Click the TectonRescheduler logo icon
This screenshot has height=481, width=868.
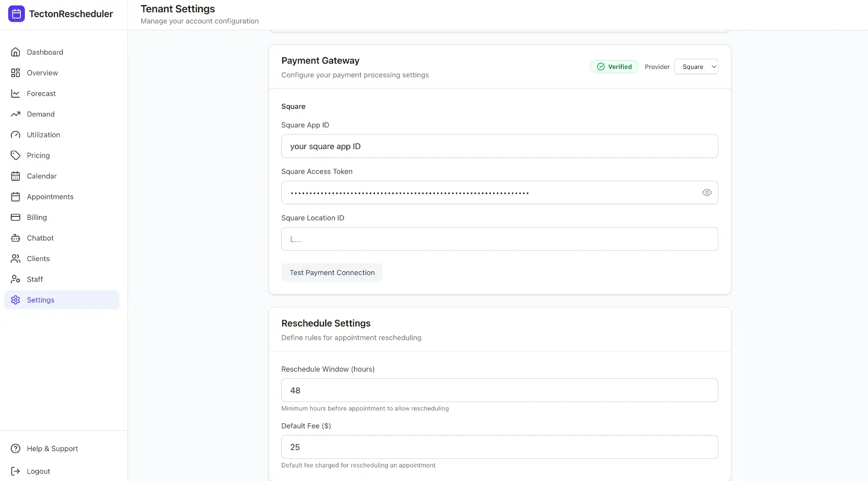tap(16, 14)
